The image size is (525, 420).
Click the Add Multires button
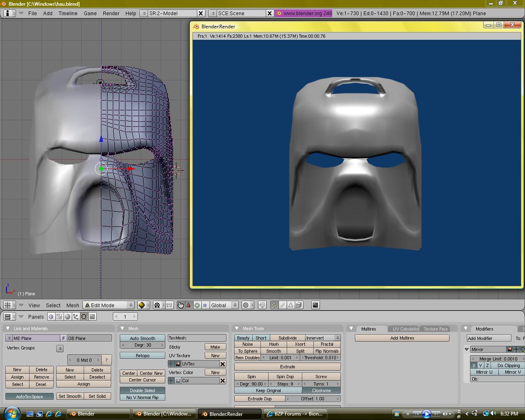[402, 338]
